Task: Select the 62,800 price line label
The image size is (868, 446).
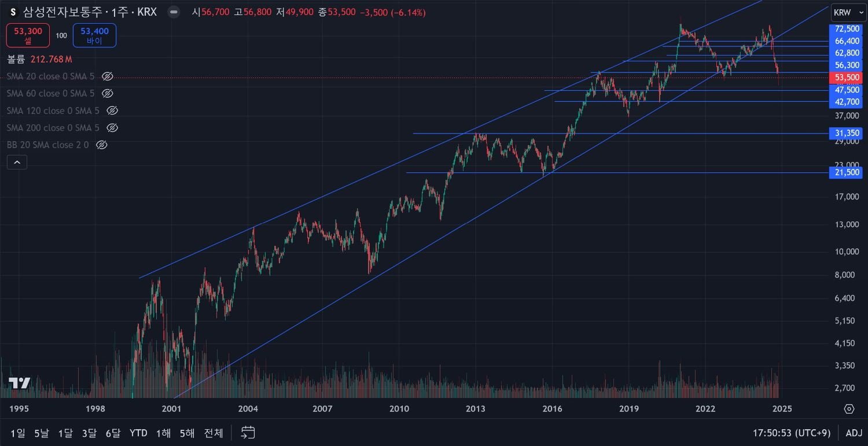Action: 847,53
